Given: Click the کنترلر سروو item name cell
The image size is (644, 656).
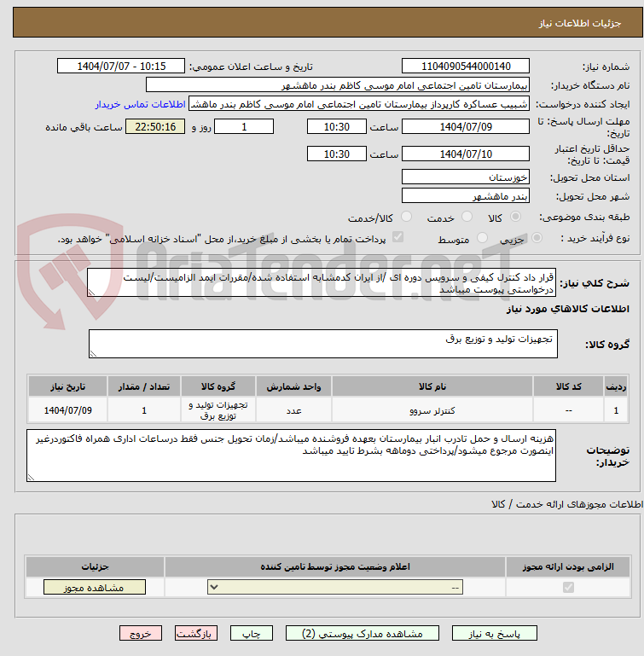Looking at the screenshot, I should point(432,410).
